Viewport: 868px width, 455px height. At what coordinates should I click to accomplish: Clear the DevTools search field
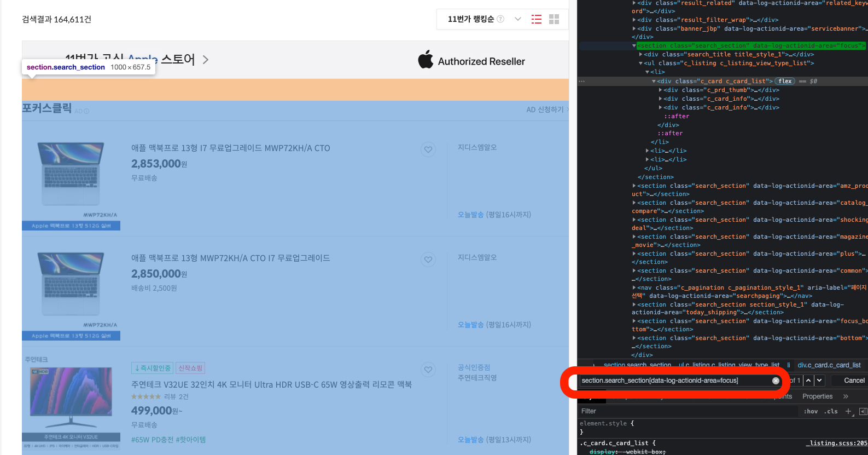coord(776,381)
